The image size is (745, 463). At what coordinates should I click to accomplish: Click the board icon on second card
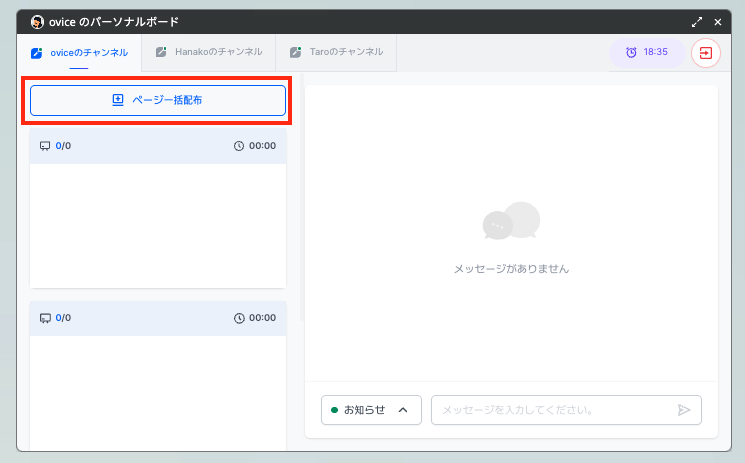click(45, 318)
